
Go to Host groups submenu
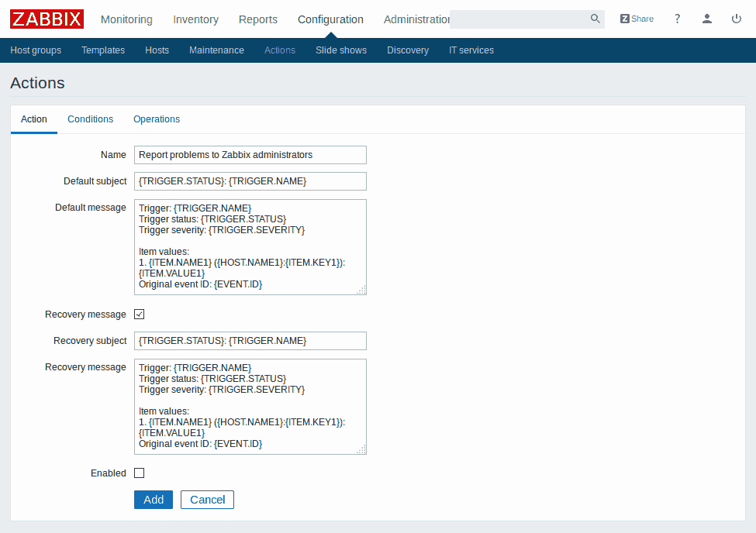click(x=36, y=50)
